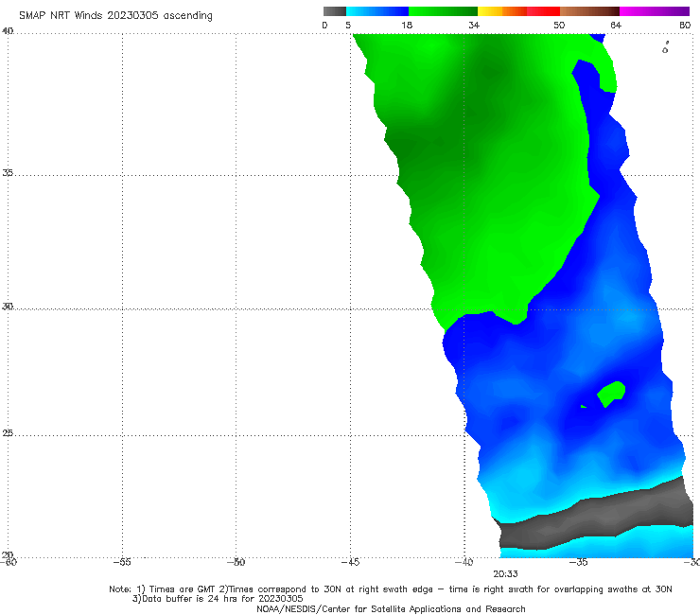
Task: Click the color bar label '5'
Action: 348,26
